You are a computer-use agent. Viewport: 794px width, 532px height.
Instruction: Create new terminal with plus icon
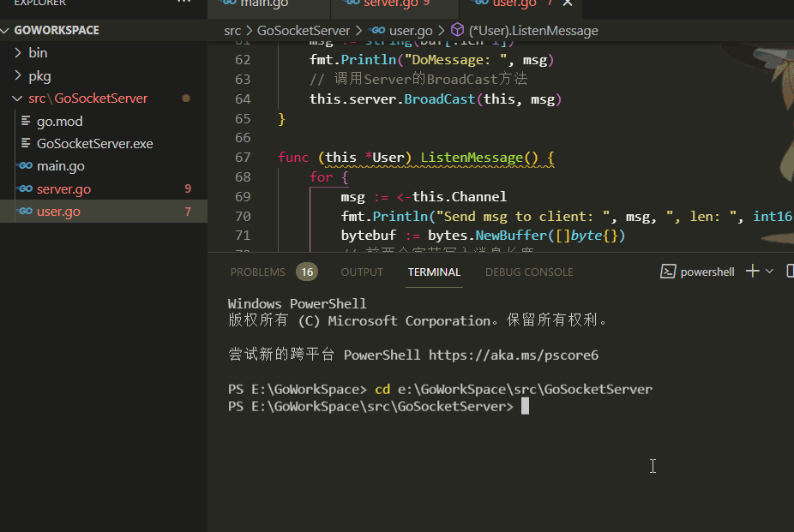pos(753,271)
